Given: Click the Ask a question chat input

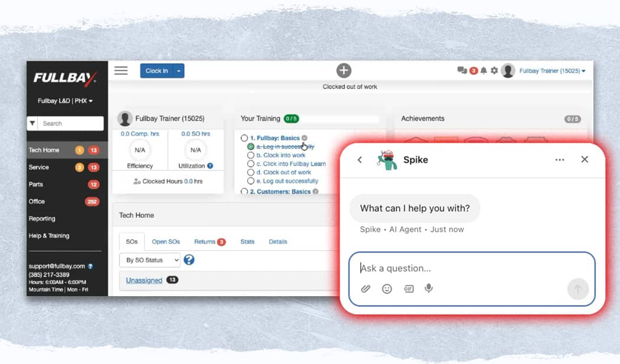Looking at the screenshot, I should click(472, 268).
